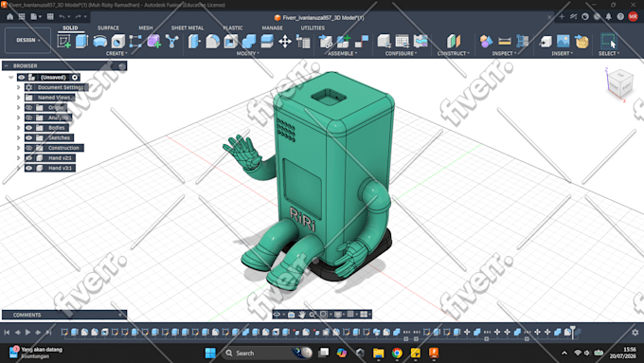
Task: Select the Extrude tool in Create
Action: (x=81, y=41)
